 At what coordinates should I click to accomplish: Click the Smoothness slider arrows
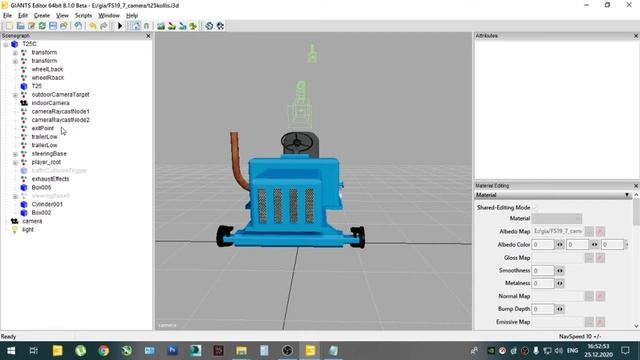560,270
